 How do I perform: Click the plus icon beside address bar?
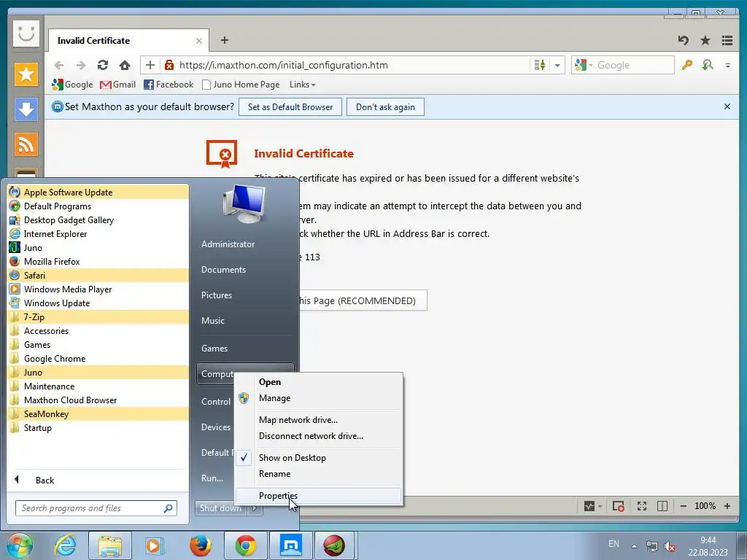pyautogui.click(x=150, y=65)
